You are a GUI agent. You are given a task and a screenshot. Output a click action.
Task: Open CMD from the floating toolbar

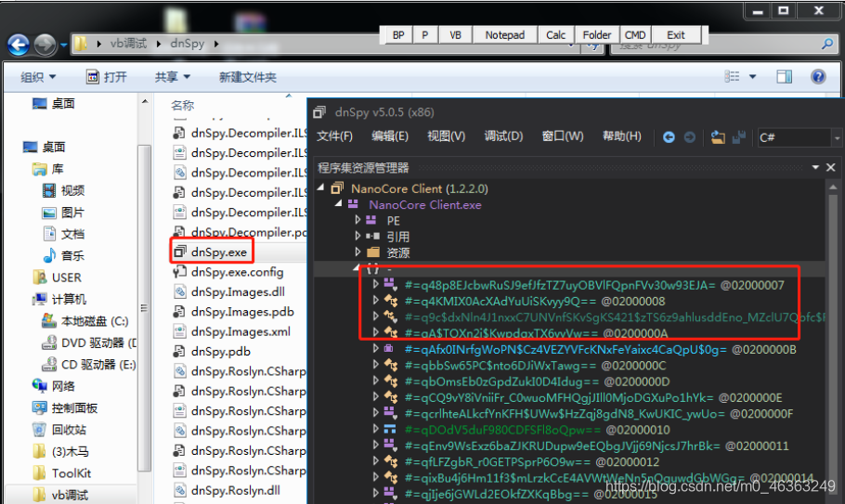pos(635,35)
